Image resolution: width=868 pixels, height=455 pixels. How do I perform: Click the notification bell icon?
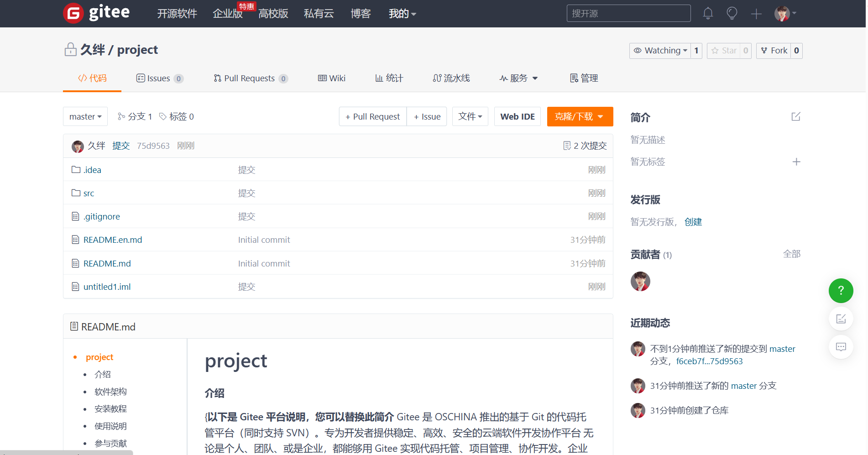tap(708, 13)
